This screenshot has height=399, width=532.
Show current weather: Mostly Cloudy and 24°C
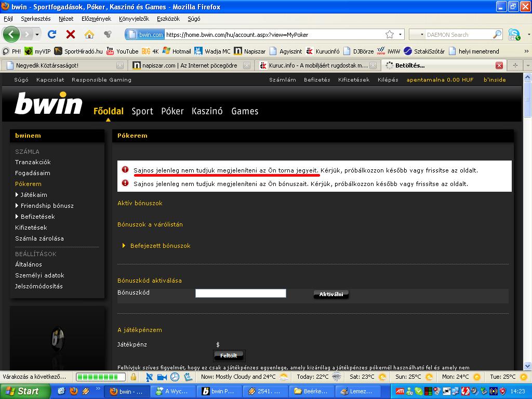point(245,377)
